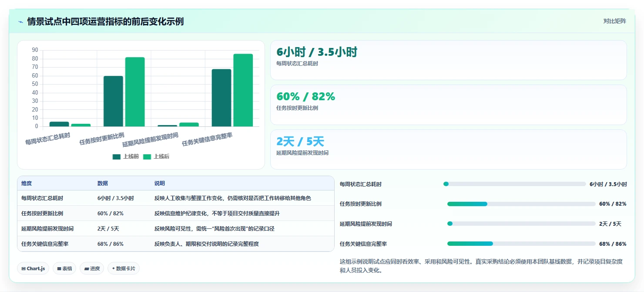Click the 任务按时更新比例 上线后 bar in chart
The image size is (644, 292).
click(x=135, y=92)
